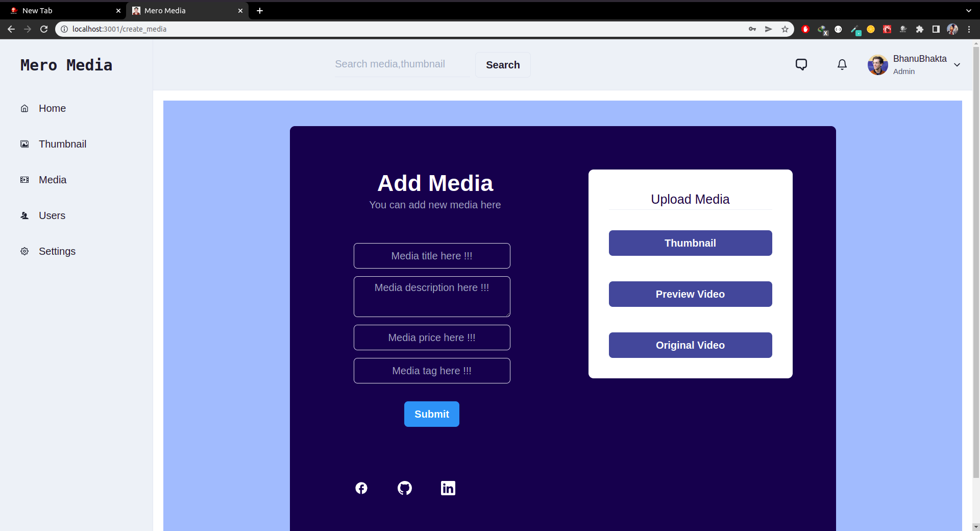Click the Preview Video upload button
This screenshot has width=980, height=531.
690,294
